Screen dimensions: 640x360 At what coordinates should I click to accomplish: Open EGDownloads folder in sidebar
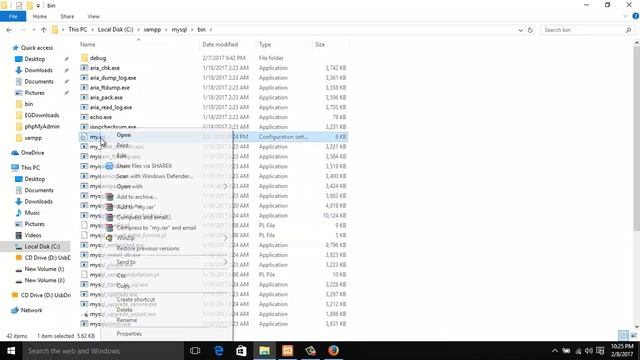tap(42, 116)
